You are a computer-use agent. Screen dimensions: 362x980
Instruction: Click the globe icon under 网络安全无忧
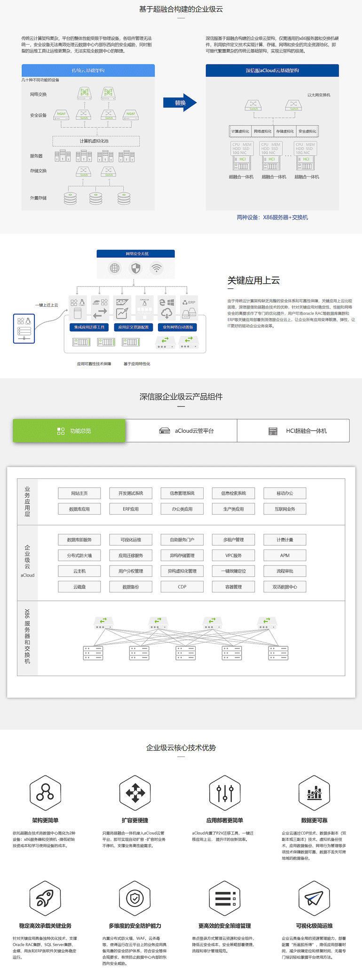(x=115, y=268)
